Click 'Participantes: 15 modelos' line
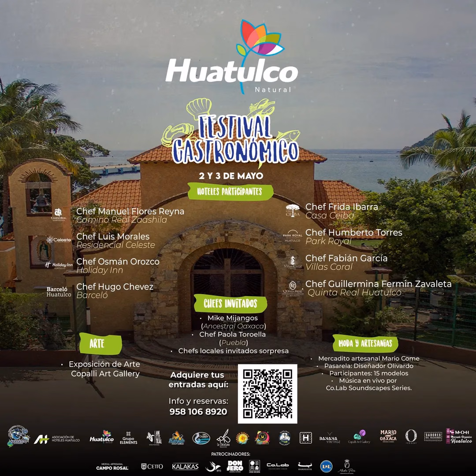Screen dimensions: 476x476 (x=369, y=373)
